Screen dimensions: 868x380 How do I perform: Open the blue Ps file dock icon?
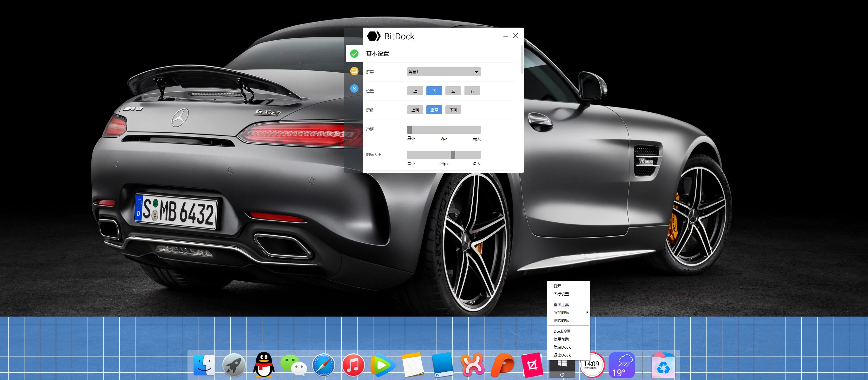[x=443, y=365]
